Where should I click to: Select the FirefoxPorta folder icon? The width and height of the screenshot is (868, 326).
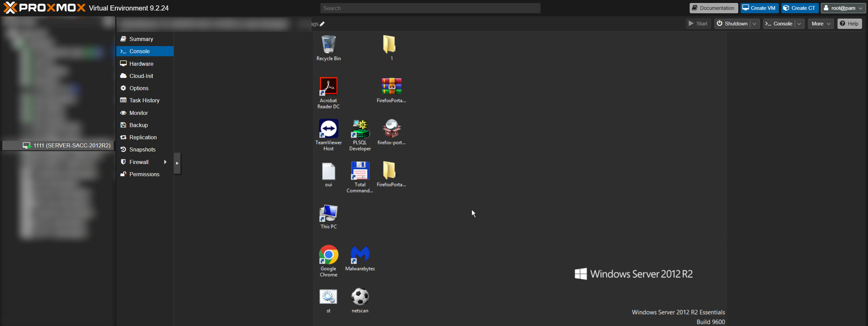[391, 174]
